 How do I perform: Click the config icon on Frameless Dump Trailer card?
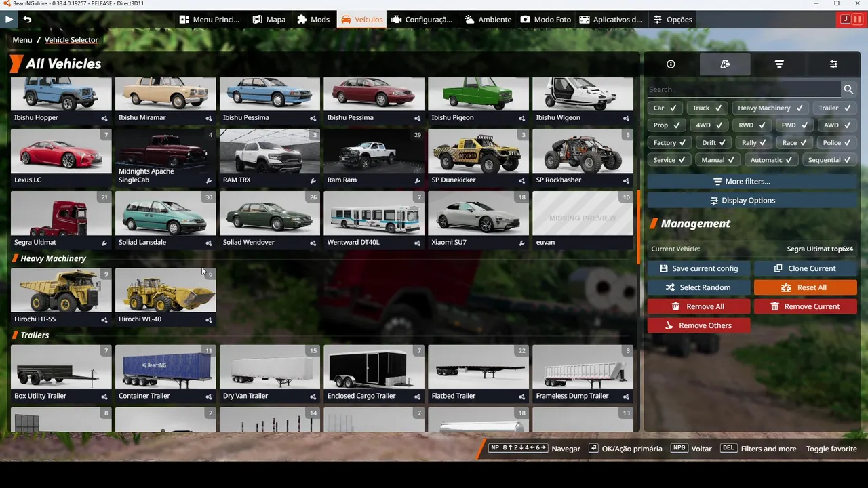click(627, 396)
